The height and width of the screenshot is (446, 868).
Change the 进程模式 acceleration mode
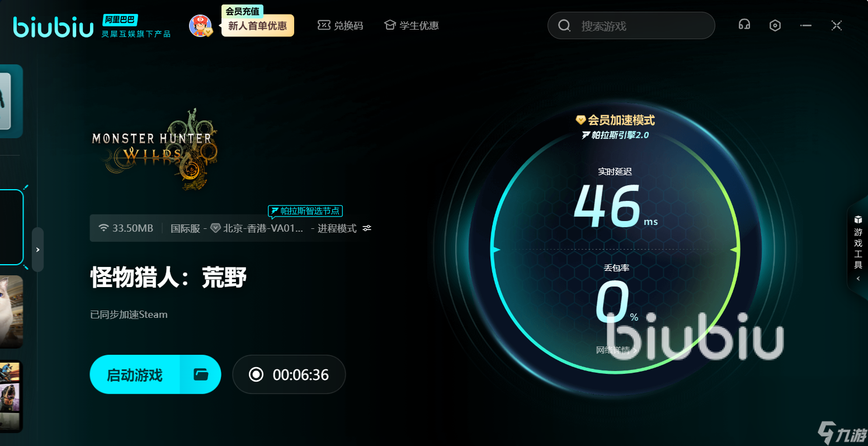click(x=337, y=228)
